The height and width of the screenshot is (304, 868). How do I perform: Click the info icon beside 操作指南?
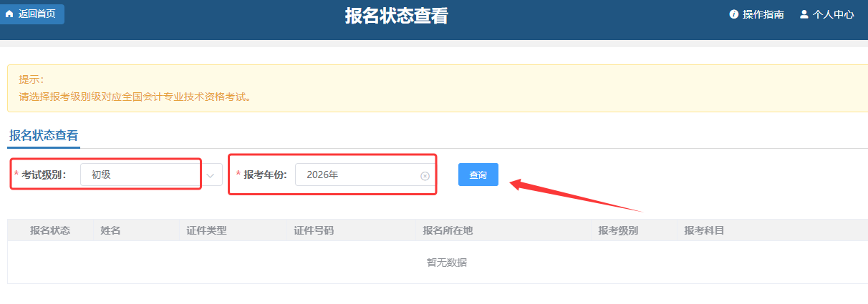(x=733, y=14)
